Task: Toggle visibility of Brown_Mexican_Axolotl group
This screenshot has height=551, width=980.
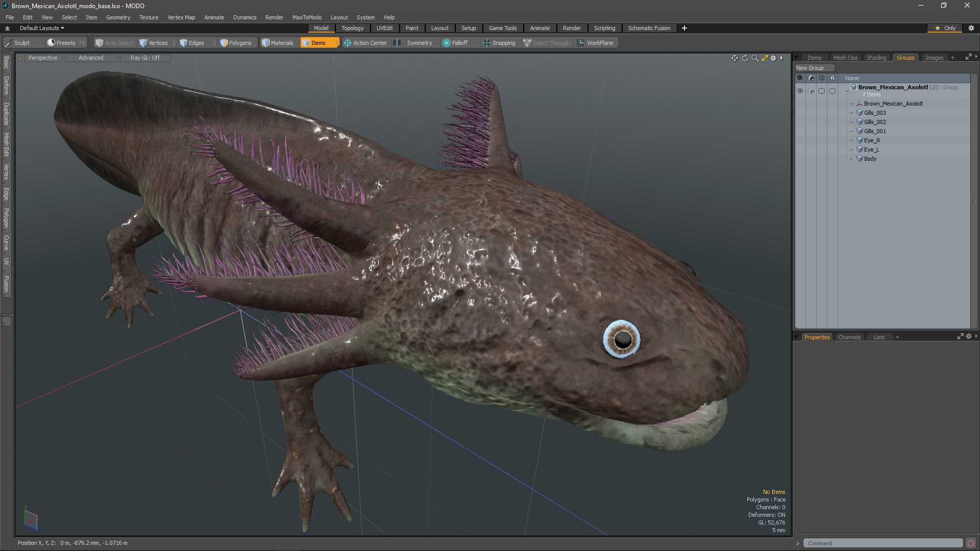Action: click(x=800, y=91)
